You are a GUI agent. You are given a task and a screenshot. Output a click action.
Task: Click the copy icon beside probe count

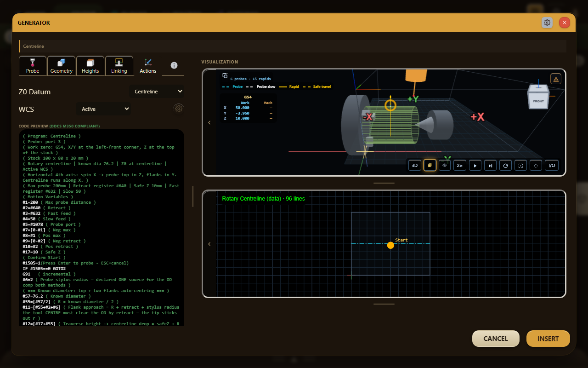pyautogui.click(x=225, y=76)
